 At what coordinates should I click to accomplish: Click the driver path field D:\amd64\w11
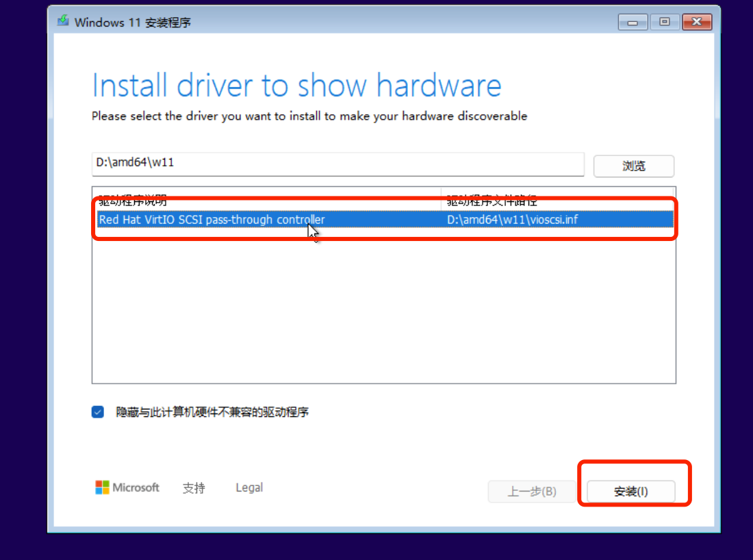click(x=338, y=164)
